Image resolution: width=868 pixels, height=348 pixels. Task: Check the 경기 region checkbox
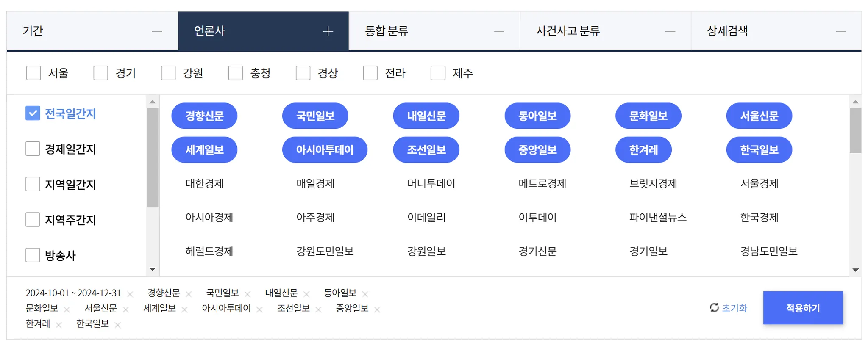pyautogui.click(x=101, y=73)
